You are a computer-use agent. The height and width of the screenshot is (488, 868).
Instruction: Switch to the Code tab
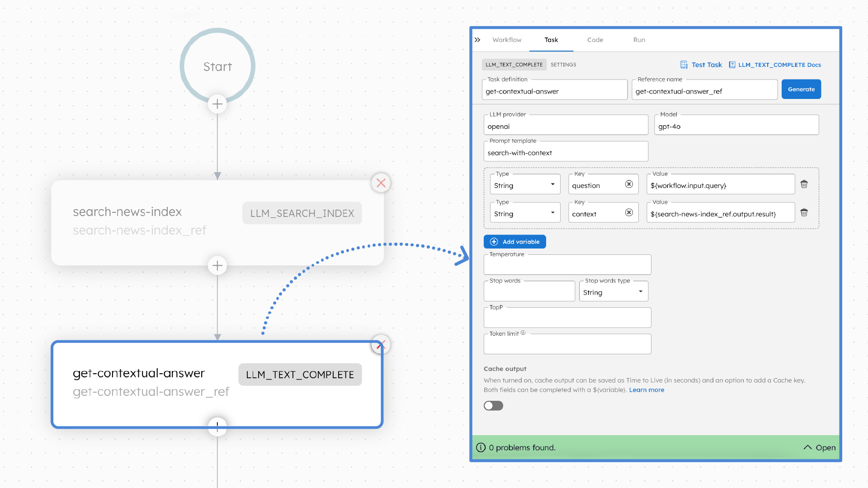(x=595, y=40)
